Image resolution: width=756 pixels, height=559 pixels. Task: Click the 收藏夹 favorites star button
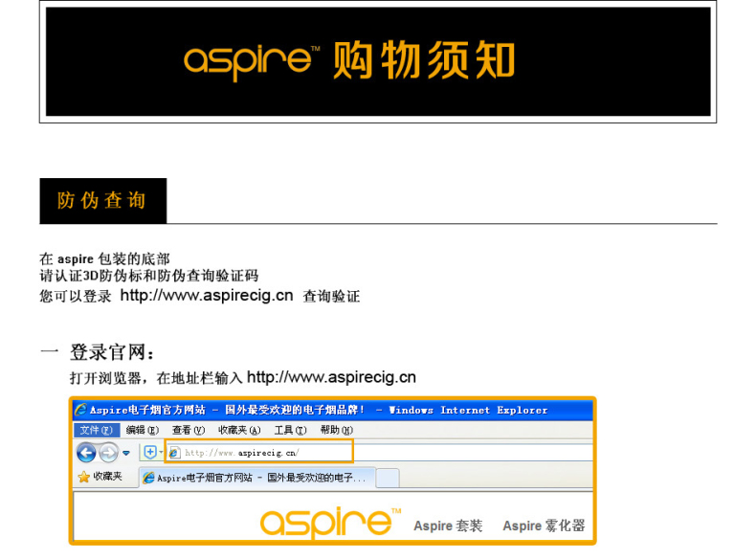coord(100,477)
